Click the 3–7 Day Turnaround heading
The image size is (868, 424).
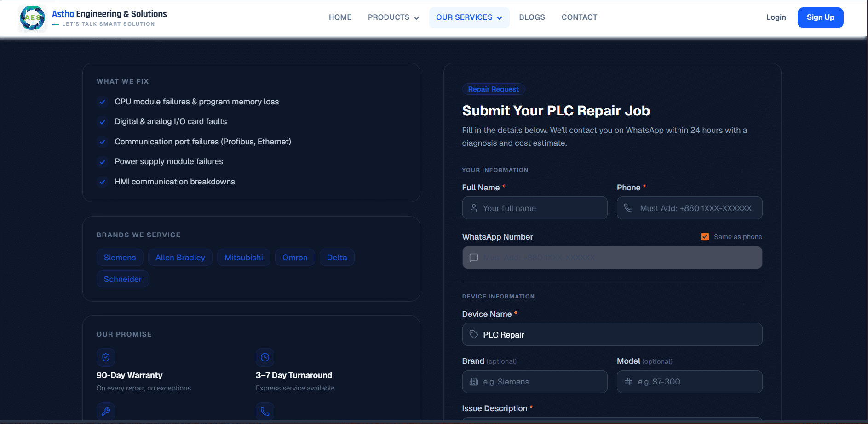click(294, 375)
